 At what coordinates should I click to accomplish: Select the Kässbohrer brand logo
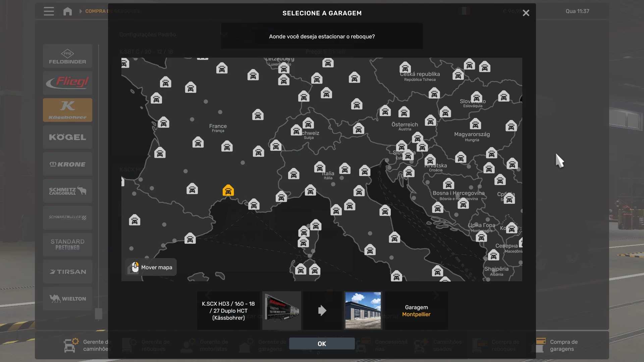coord(67,110)
